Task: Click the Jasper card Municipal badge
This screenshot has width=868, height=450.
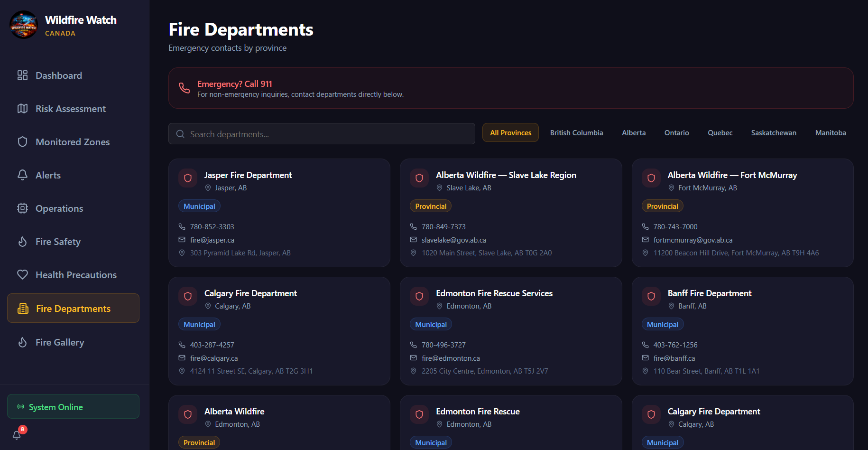Action: coord(199,206)
